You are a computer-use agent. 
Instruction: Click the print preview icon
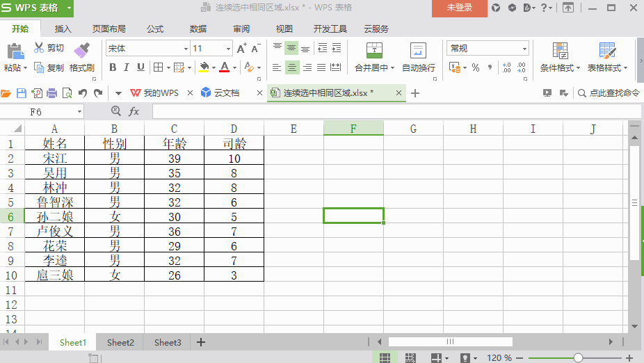[67, 93]
